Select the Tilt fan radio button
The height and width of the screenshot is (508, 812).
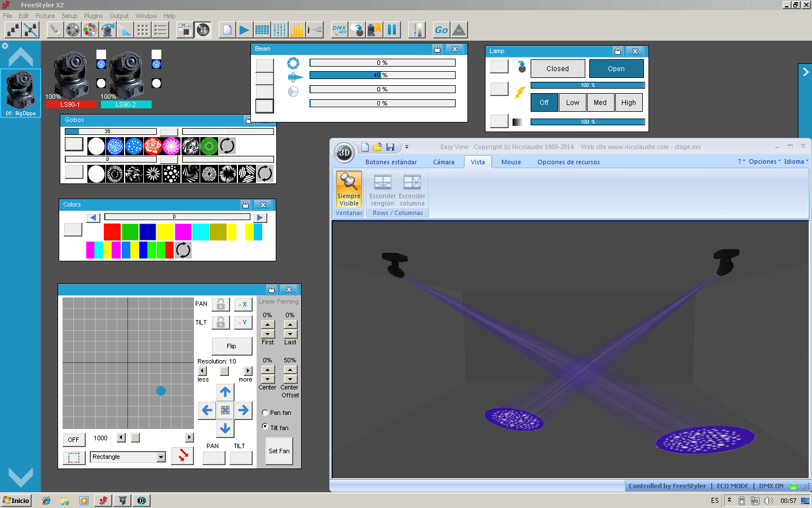pos(265,427)
